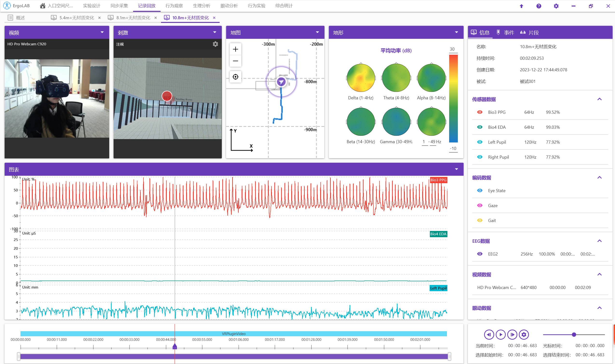Hide the Left Pupil data channel
The width and height of the screenshot is (615, 364).
point(480,142)
